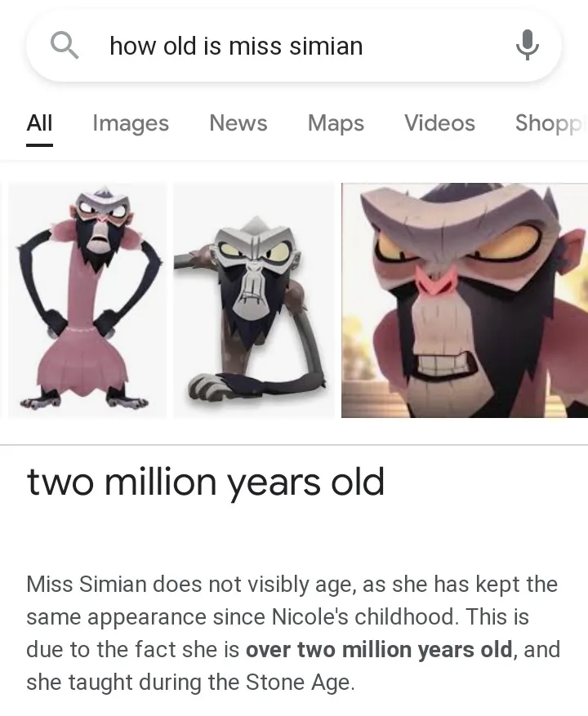Open the News tab
The image size is (588, 716).
[238, 122]
